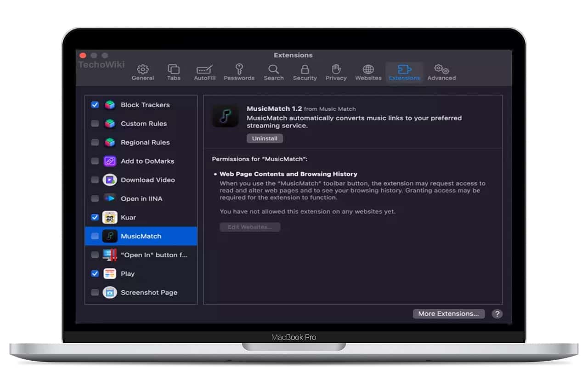Click the Screenshot Page extension icon
The height and width of the screenshot is (374, 588).
[110, 293]
